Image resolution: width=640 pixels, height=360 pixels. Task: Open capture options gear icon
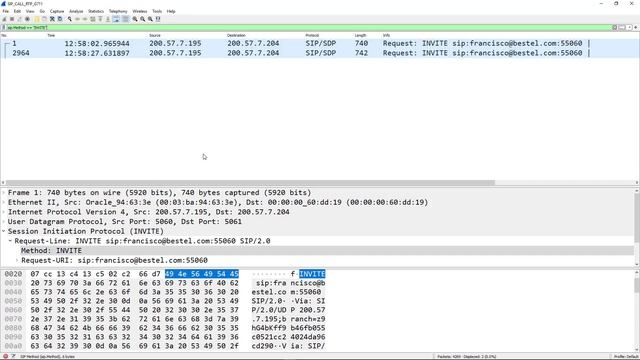pos(27,19)
